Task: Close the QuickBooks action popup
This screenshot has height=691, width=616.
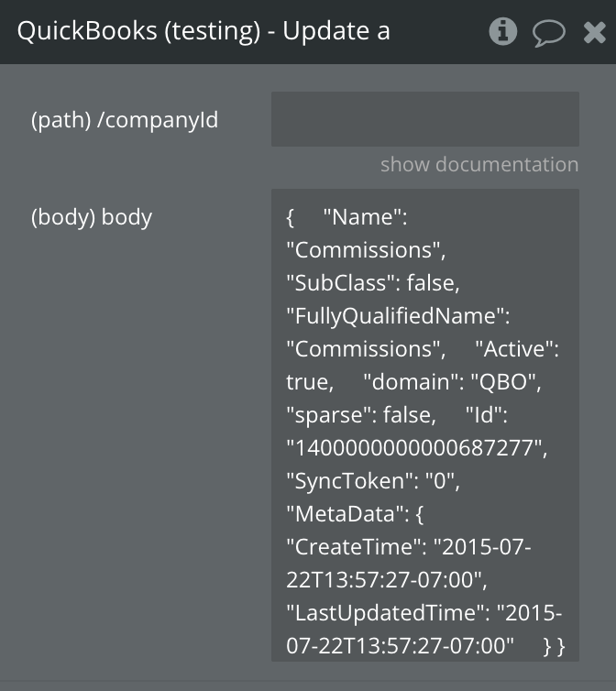Action: (594, 33)
